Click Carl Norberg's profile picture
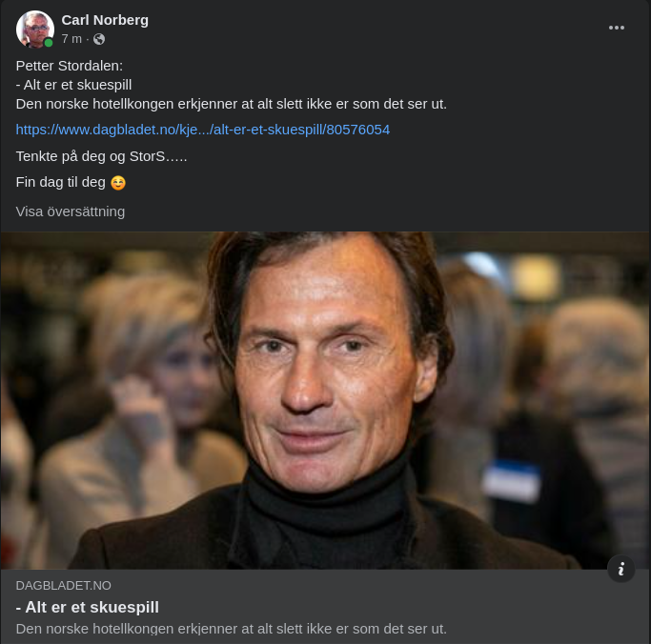This screenshot has width=651, height=644. click(x=34, y=29)
